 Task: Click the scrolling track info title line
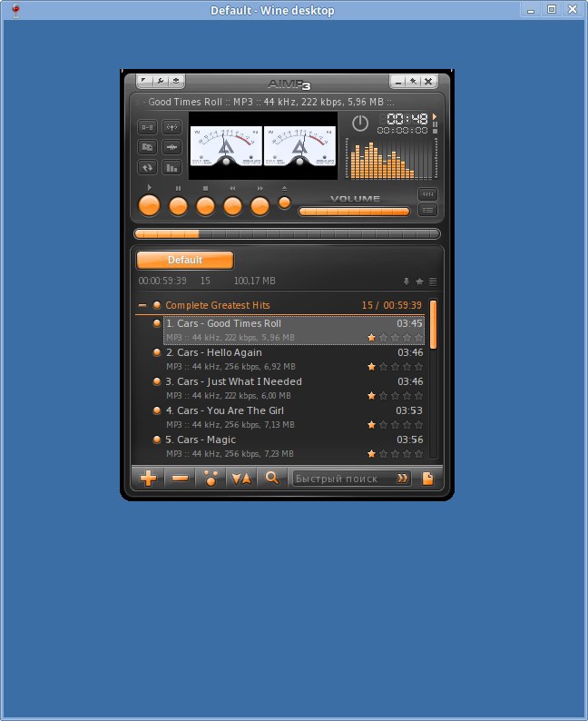click(x=271, y=102)
